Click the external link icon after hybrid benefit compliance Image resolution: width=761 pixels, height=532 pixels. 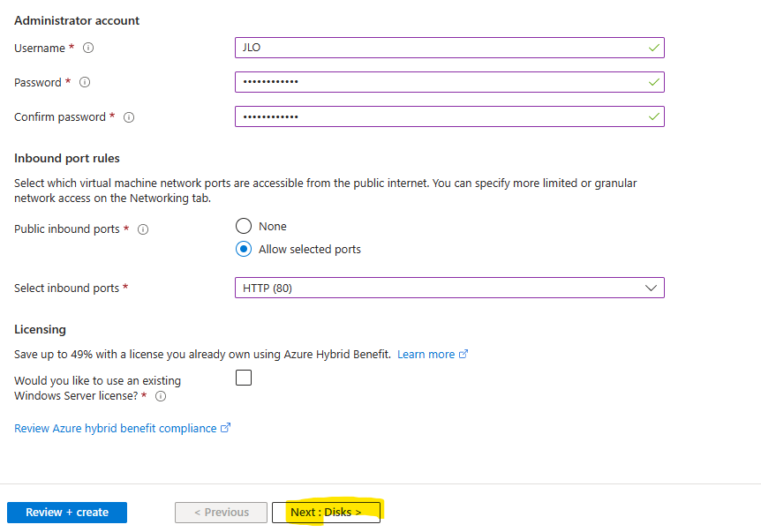click(226, 428)
